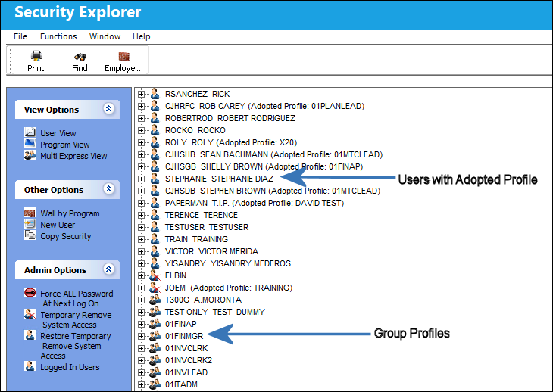Expand the 01INVCLRK2 group node

(141, 360)
